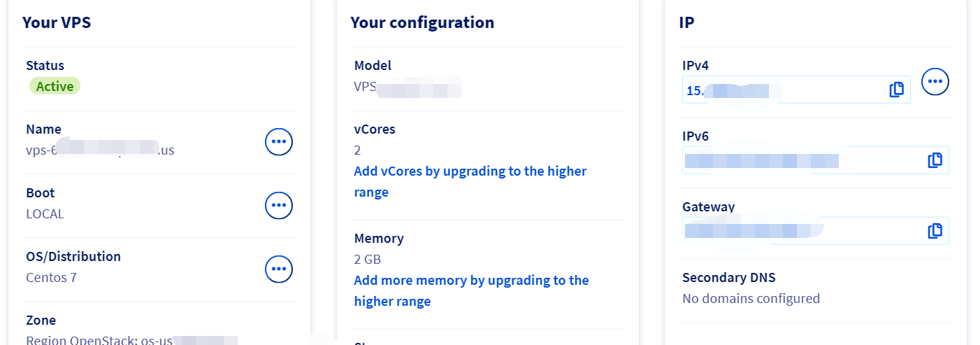Open the IPv4 more-options menu

pyautogui.click(x=935, y=83)
